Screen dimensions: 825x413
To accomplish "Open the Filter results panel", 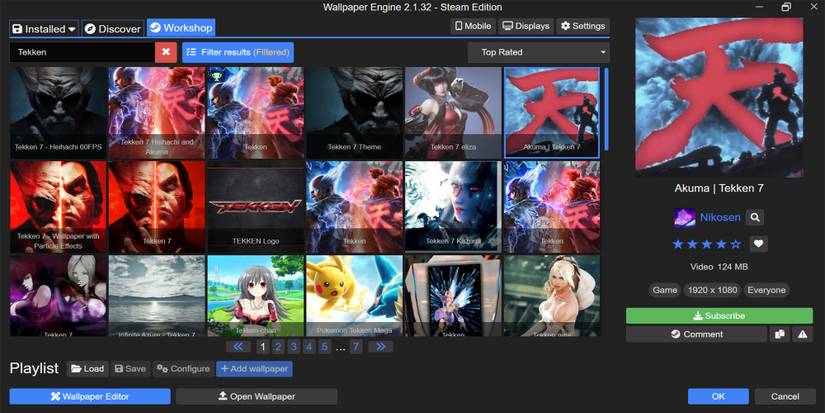I will pyautogui.click(x=238, y=52).
